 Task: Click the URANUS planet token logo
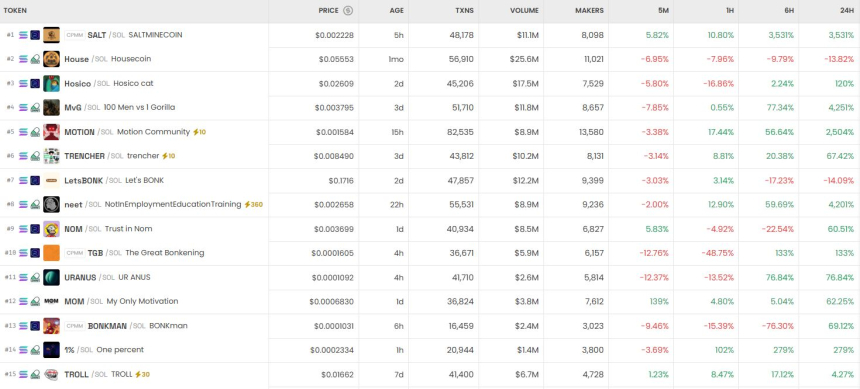point(52,277)
